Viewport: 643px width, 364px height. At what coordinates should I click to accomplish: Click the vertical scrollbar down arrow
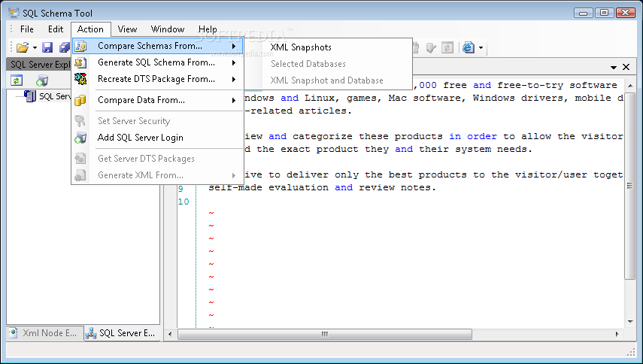point(630,322)
